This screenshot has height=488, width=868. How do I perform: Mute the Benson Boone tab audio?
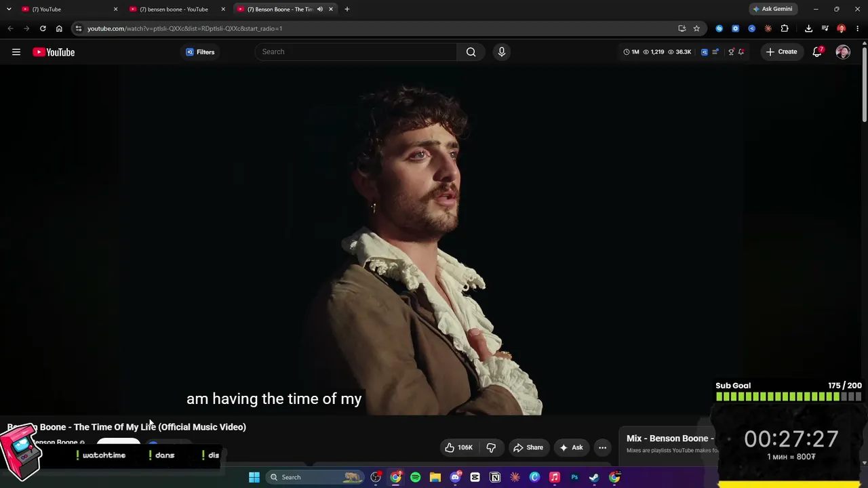(x=320, y=9)
